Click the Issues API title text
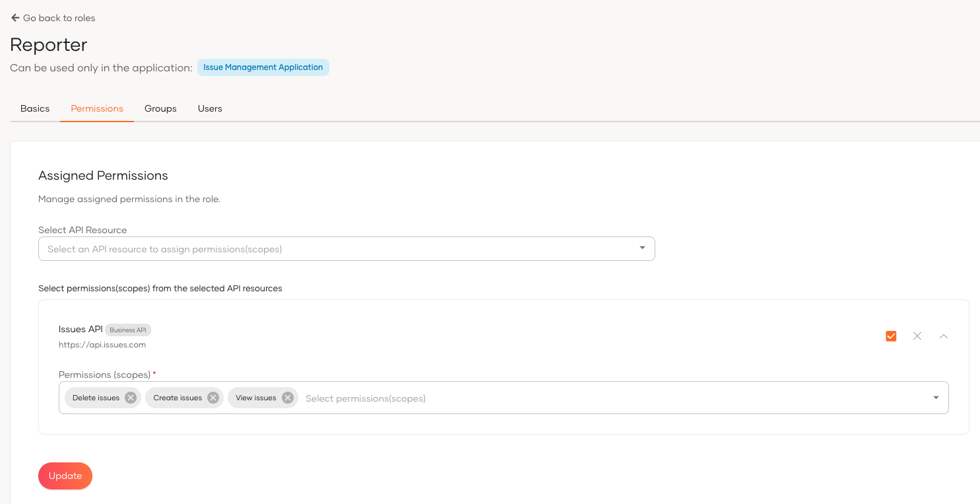Screen dimensions: 980x504 pyautogui.click(x=81, y=329)
